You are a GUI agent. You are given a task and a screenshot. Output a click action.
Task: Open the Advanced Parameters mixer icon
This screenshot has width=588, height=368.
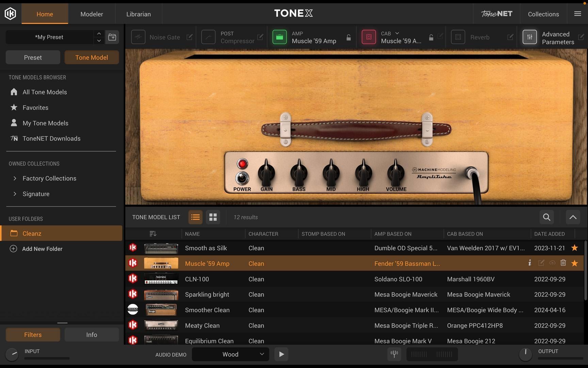pos(529,37)
